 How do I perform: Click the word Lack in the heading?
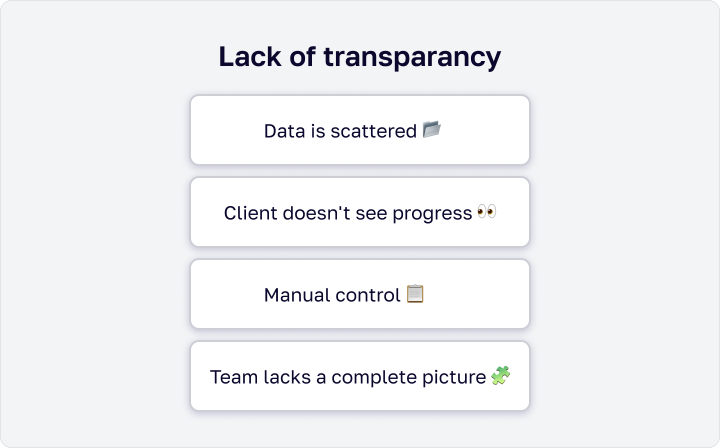click(250, 56)
